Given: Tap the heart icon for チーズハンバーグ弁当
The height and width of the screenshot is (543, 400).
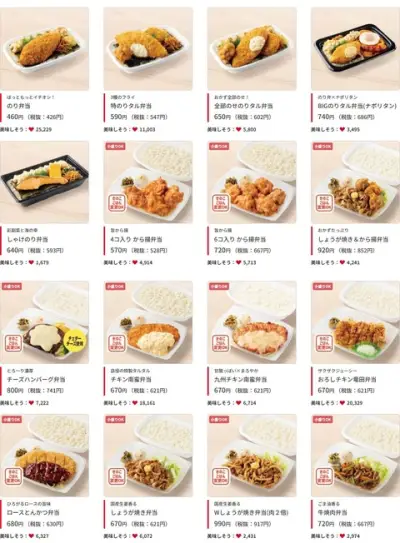Looking at the screenshot, I should click(x=31, y=403).
